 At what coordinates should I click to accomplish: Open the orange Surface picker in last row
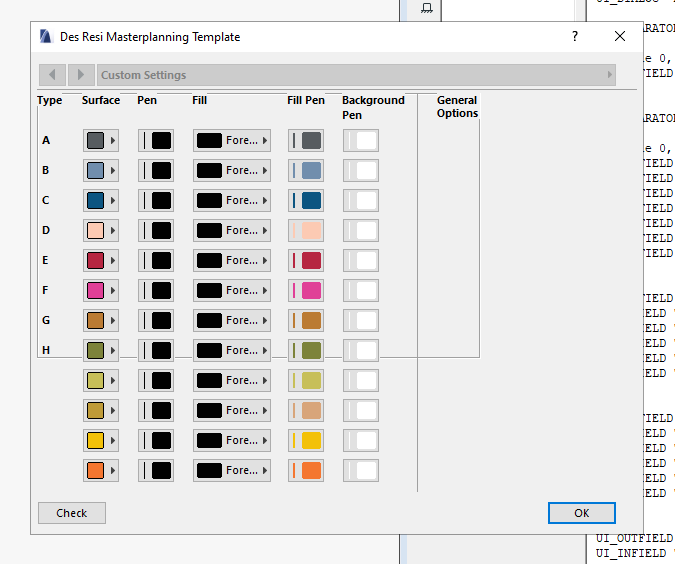pyautogui.click(x=100, y=471)
